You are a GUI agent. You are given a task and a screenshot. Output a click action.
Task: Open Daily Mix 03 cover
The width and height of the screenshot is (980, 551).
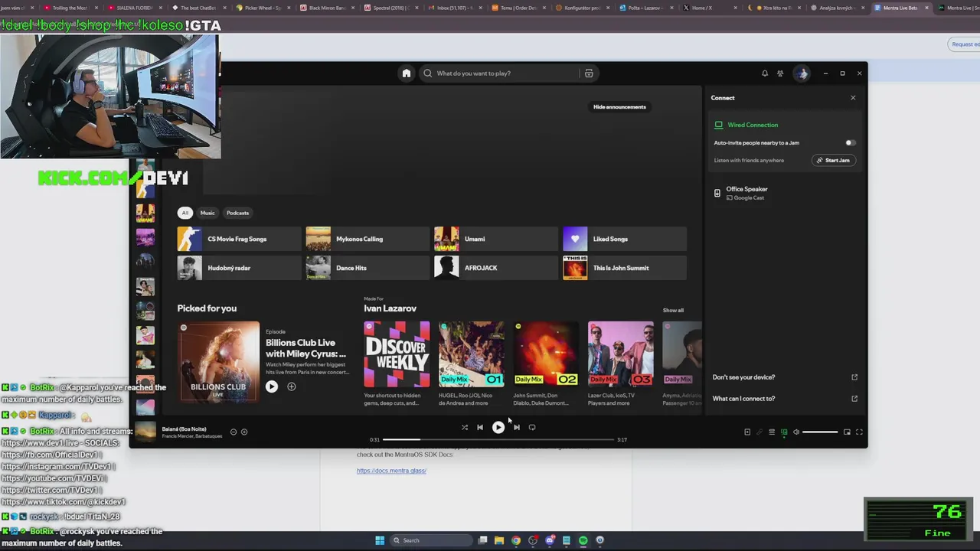(x=621, y=354)
